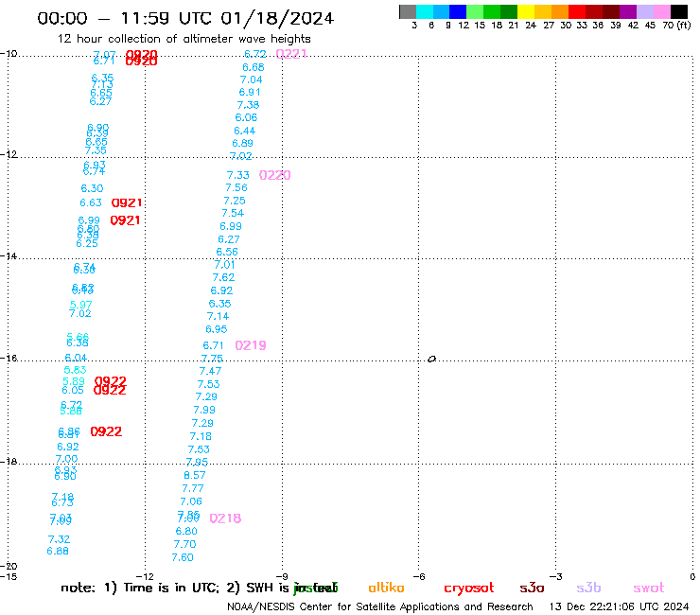Click the wave height value 7.60
The width and height of the screenshot is (700, 615).
click(x=183, y=557)
